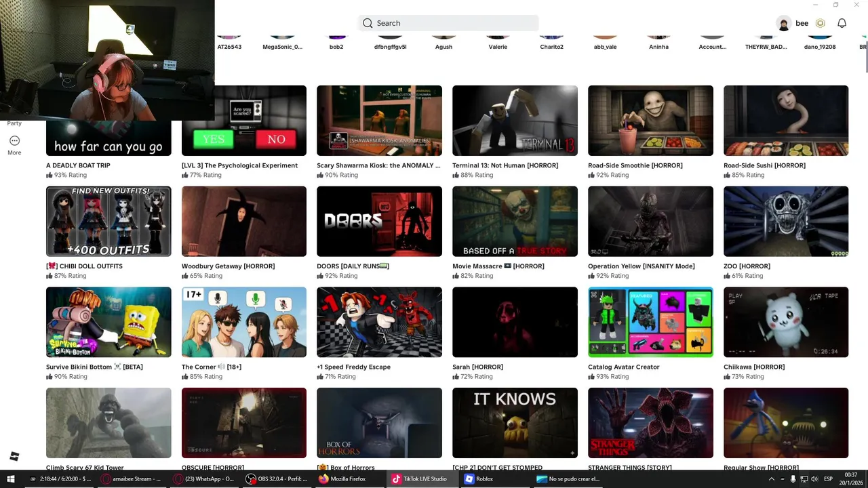Open bee's profile avatar
The height and width of the screenshot is (488, 868).
click(x=784, y=23)
